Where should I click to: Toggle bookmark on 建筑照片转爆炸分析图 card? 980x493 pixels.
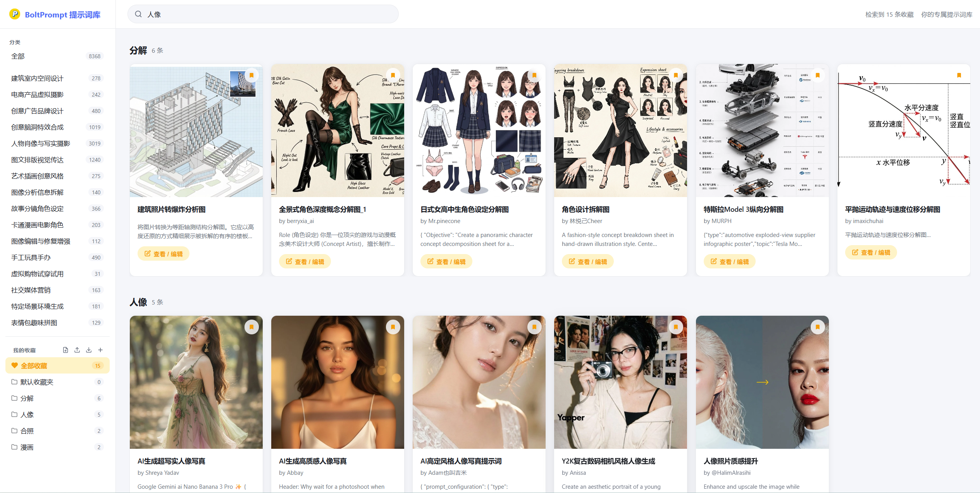251,75
